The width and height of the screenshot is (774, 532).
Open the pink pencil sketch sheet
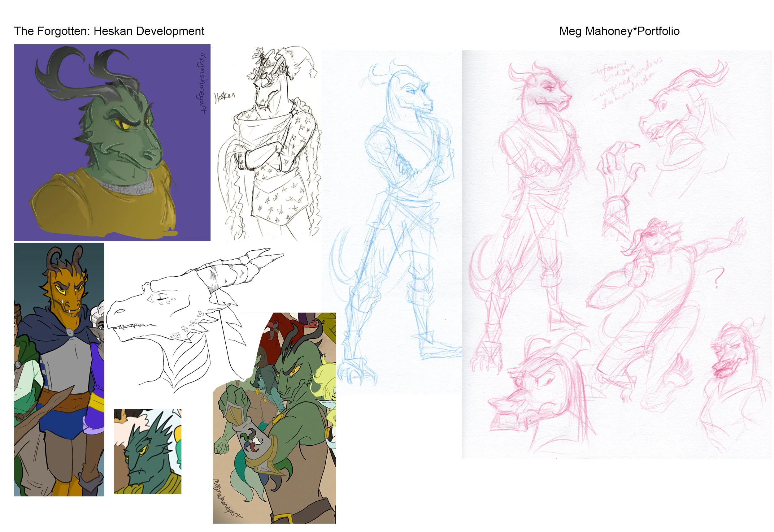pos(617,254)
